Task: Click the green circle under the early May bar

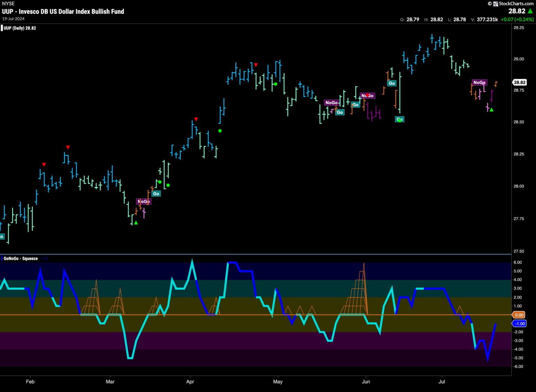Action: (x=276, y=84)
